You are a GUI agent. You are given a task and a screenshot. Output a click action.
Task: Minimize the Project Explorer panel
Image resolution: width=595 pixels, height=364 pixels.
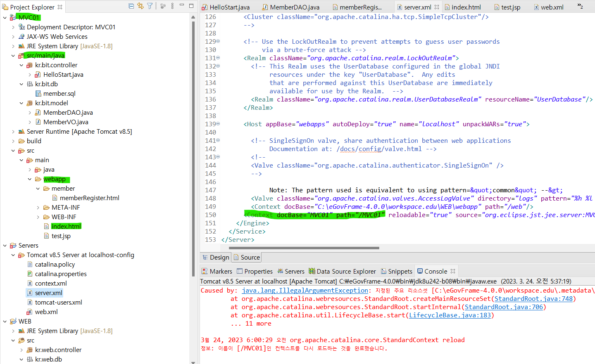point(182,6)
